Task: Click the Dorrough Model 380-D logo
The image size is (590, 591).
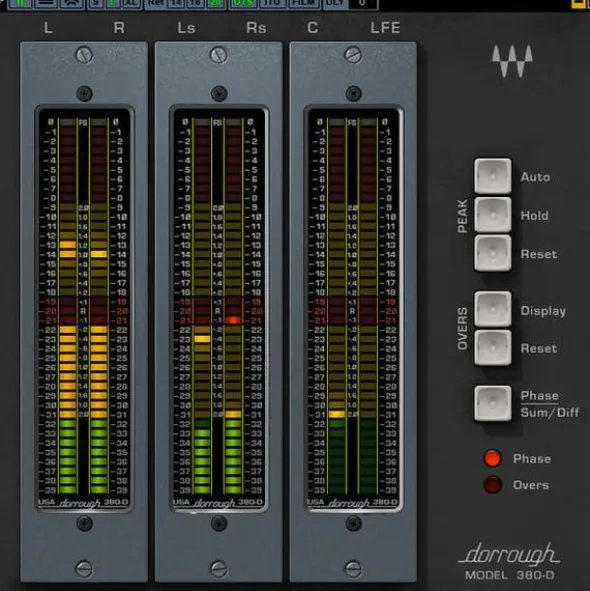Action: click(x=509, y=560)
